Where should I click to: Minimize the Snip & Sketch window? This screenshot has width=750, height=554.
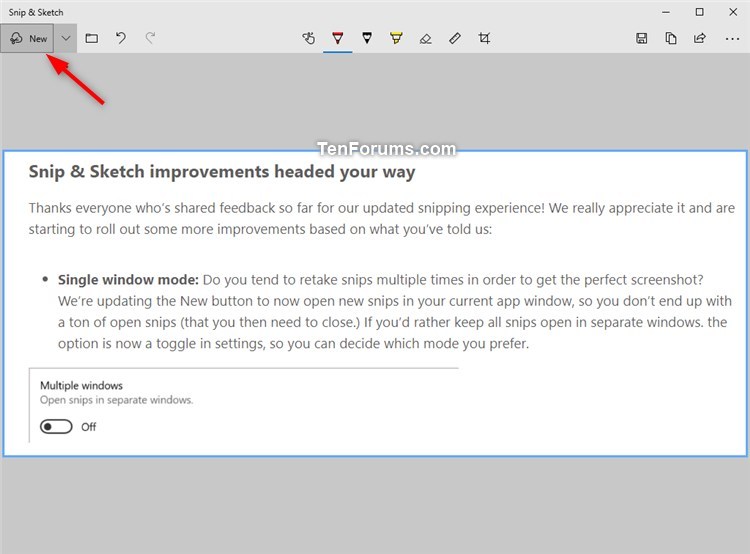click(x=666, y=12)
